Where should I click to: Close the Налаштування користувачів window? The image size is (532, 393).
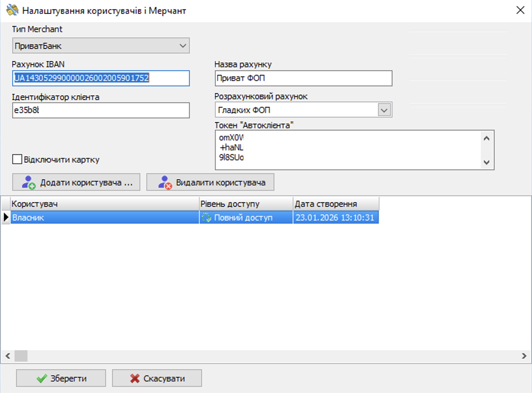point(520,10)
